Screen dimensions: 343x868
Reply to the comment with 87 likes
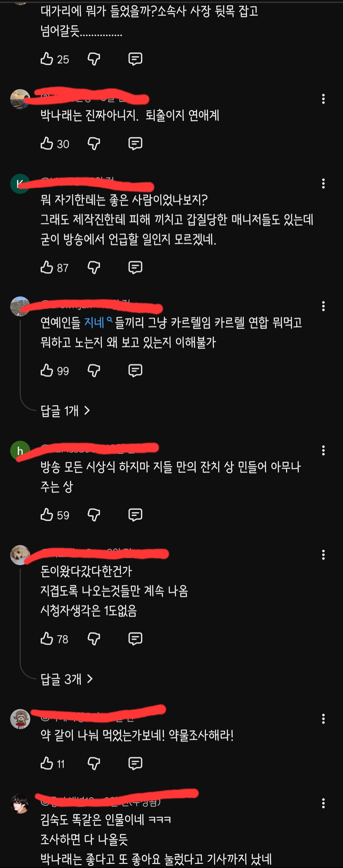point(135,268)
